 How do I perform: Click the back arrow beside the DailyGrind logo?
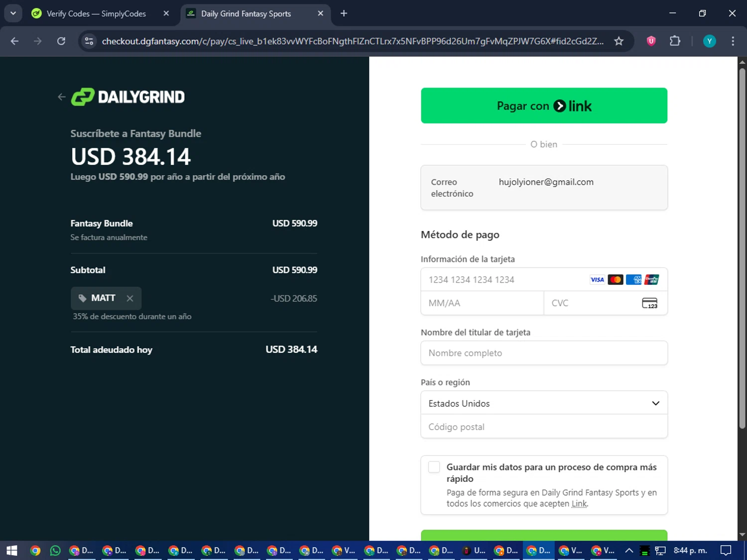click(x=61, y=97)
